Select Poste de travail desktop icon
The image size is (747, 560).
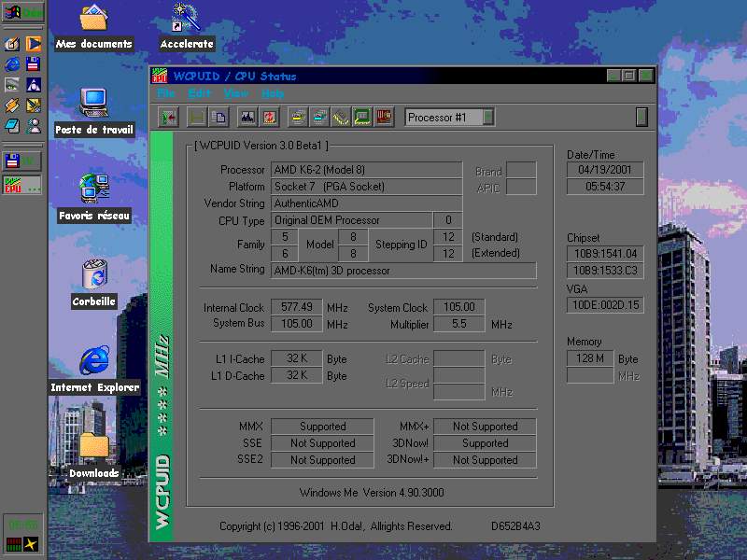click(94, 113)
